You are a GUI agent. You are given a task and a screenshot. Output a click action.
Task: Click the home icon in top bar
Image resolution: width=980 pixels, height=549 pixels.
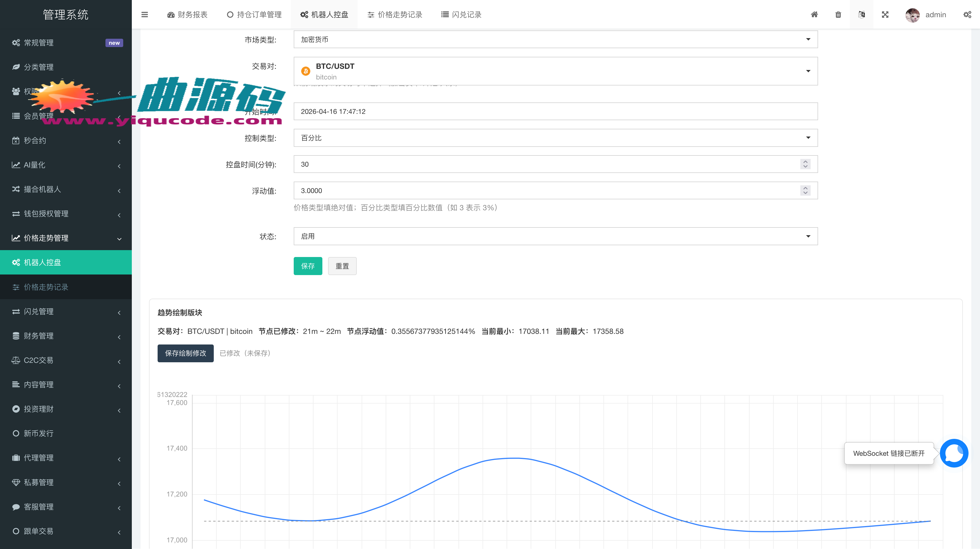point(814,14)
